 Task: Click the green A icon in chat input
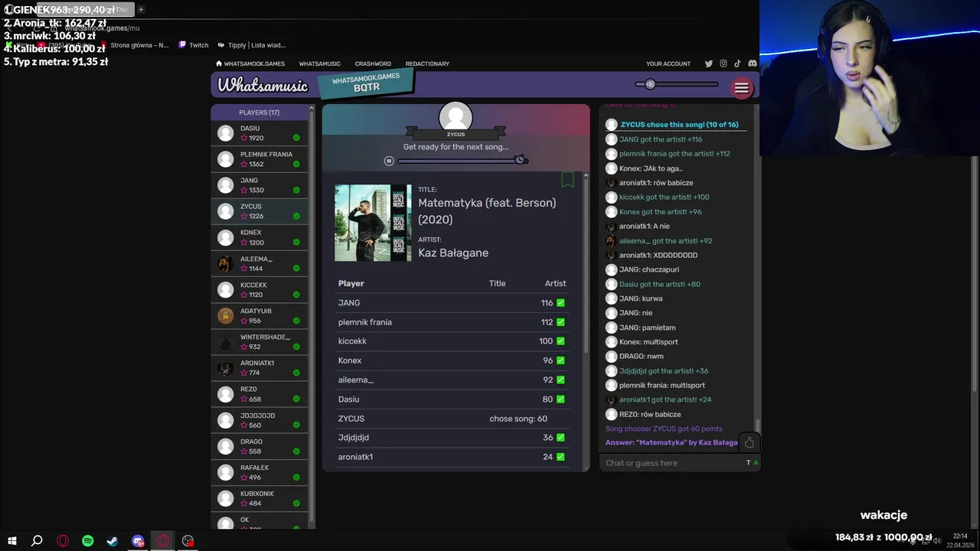point(756,463)
